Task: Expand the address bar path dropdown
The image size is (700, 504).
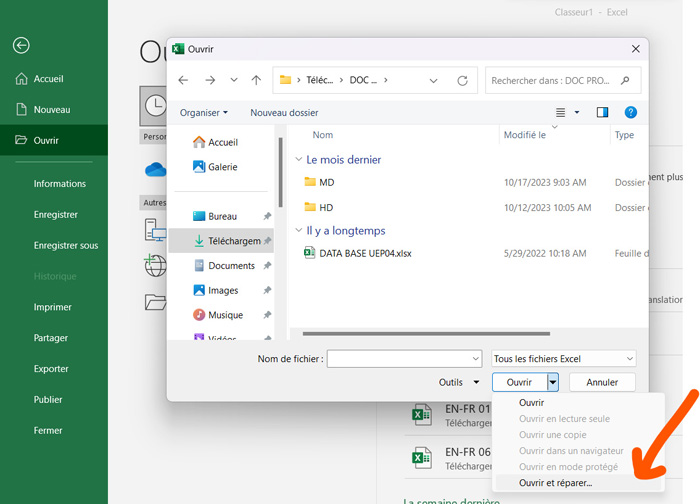Action: point(433,81)
